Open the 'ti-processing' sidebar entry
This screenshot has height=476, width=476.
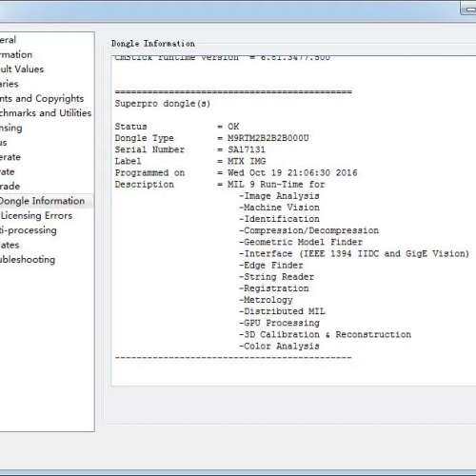point(29,230)
